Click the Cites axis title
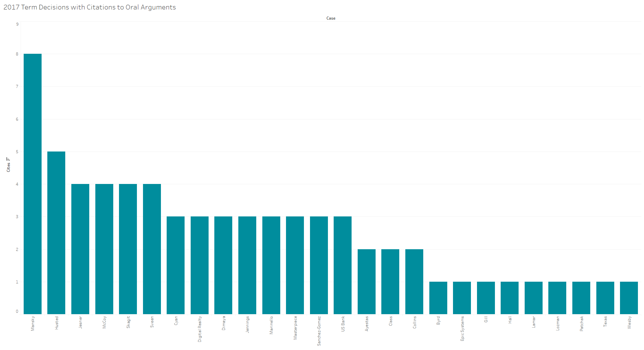The image size is (644, 350). [8, 167]
